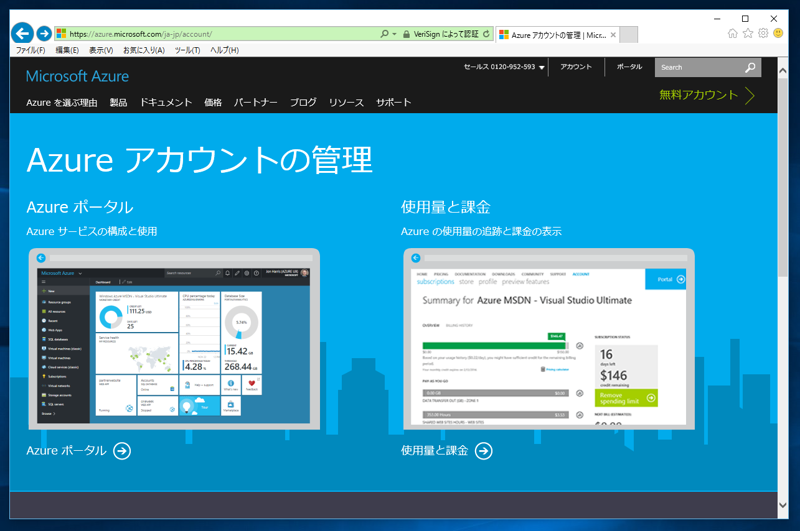
Task: Click the usage and billing summary thumbnail
Action: [549, 339]
